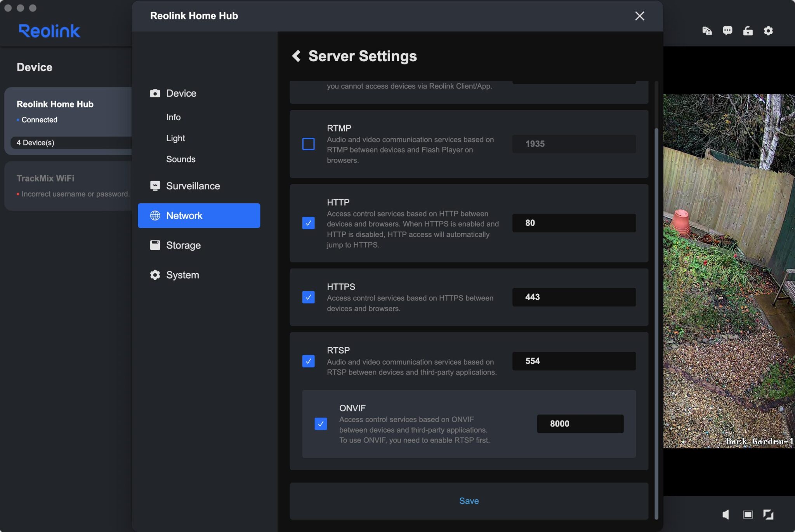This screenshot has width=795, height=532.
Task: Click the HTTPS port field showing 443
Action: 574,297
